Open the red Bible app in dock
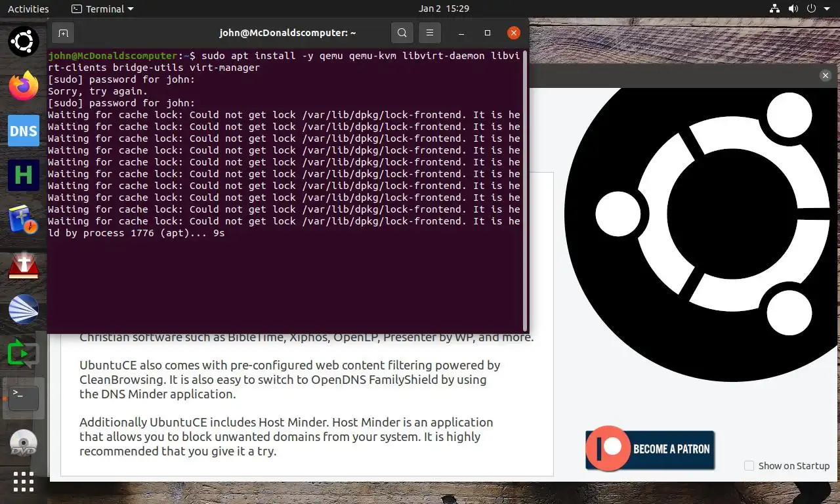The image size is (840, 504). point(23,264)
